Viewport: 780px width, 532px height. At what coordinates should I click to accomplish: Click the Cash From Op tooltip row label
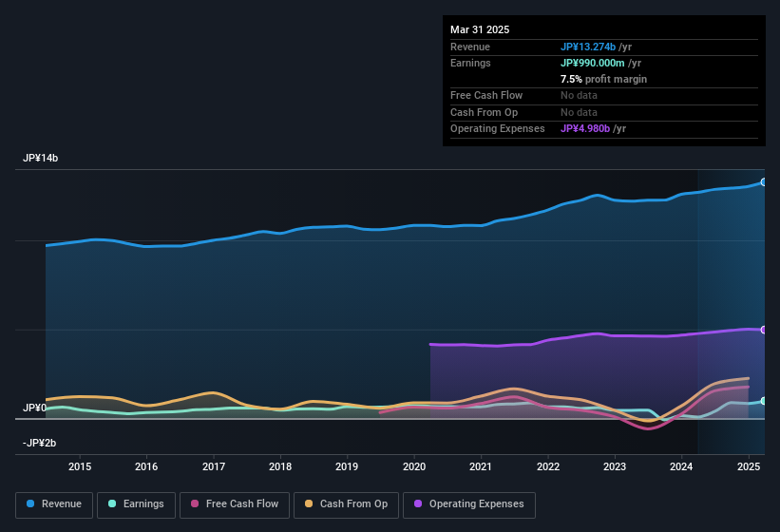(484, 112)
